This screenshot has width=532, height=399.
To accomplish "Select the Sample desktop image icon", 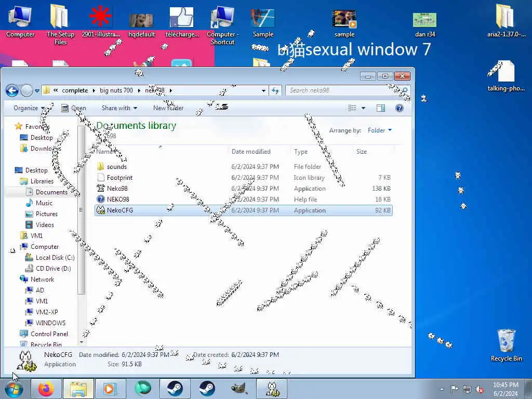I will (263, 22).
